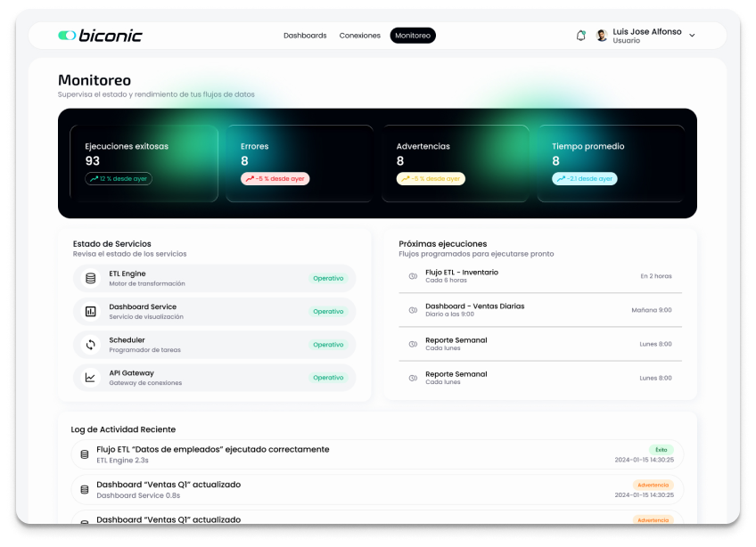Screen dimensions: 756x547
Task: Switch to the Conexiones tab
Action: point(360,36)
